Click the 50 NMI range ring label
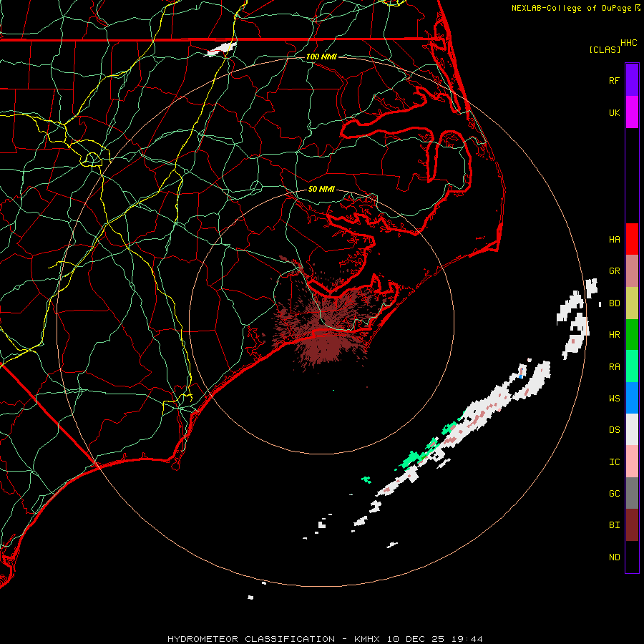 [321, 189]
